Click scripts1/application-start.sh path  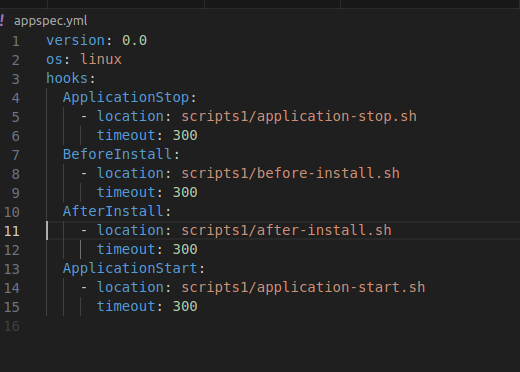[303, 288]
